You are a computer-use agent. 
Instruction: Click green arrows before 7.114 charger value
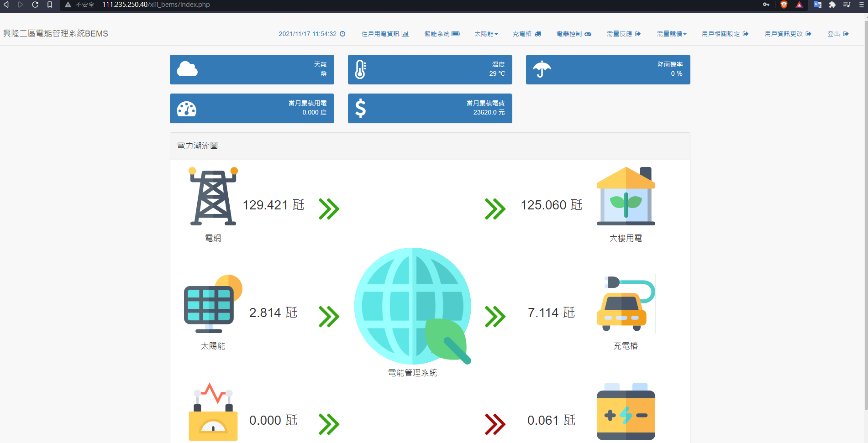click(x=495, y=317)
